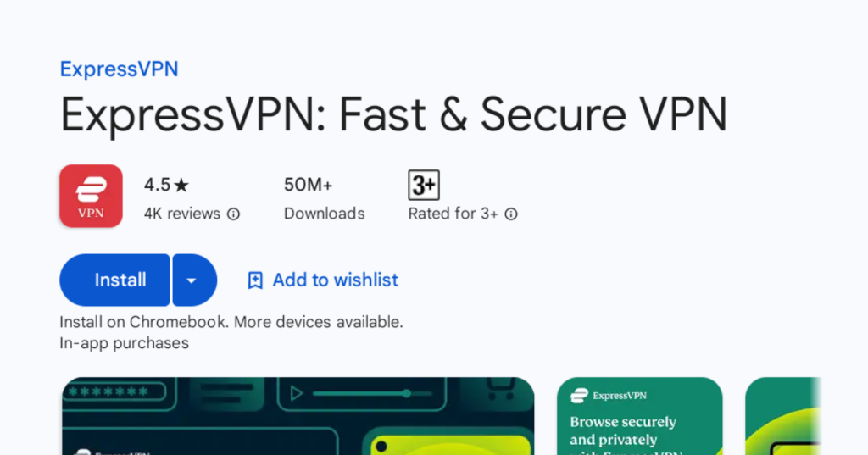Expand the dropdown arrow beside Install
868x455 pixels.
[192, 280]
